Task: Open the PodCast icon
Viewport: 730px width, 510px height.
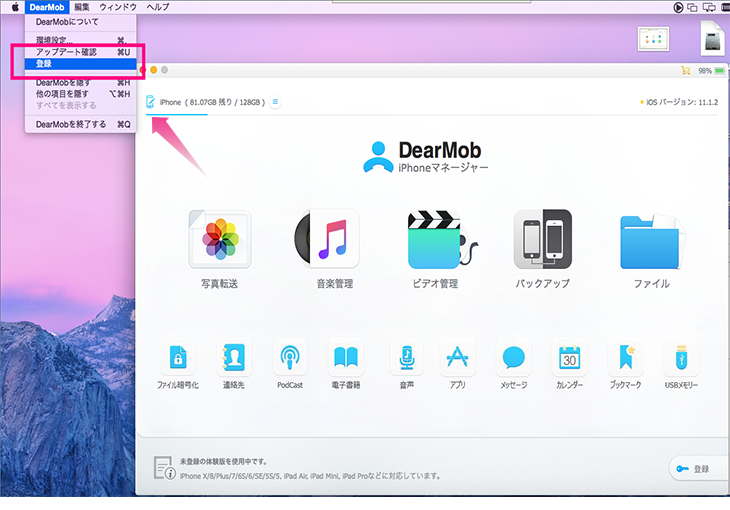Action: coord(290,358)
